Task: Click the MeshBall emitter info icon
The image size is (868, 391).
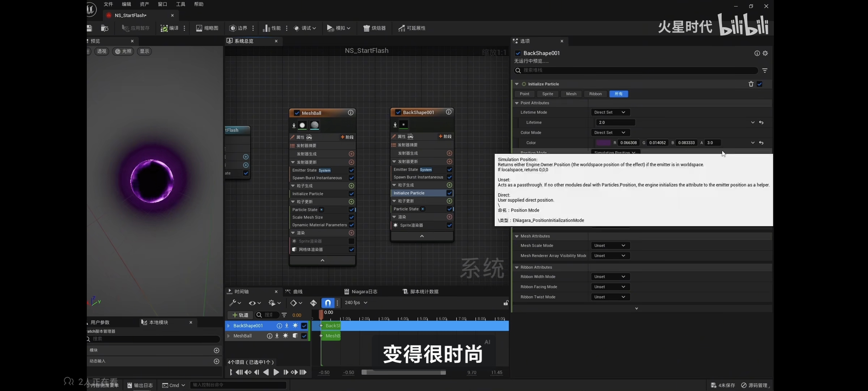Action: [350, 113]
